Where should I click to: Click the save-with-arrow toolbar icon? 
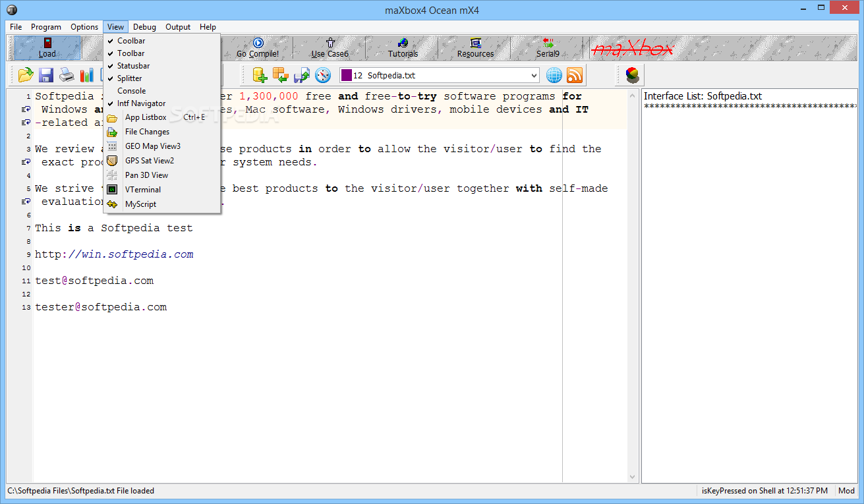click(x=302, y=74)
